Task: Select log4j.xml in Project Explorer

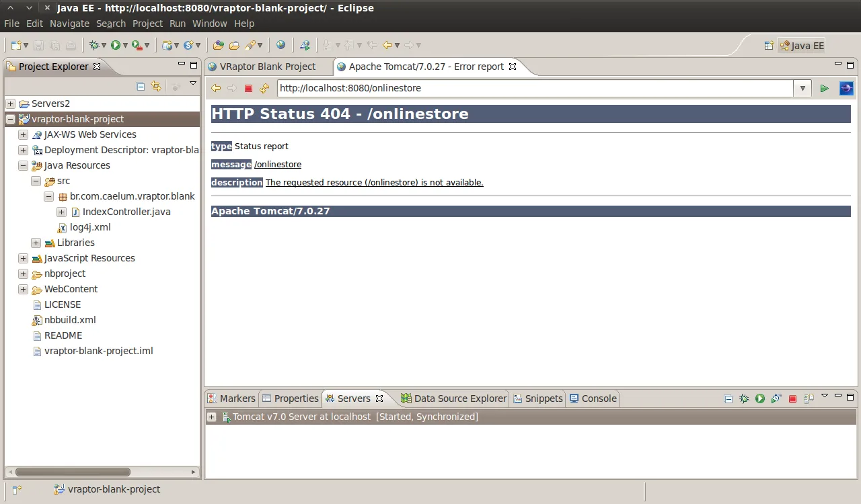Action: coord(90,227)
